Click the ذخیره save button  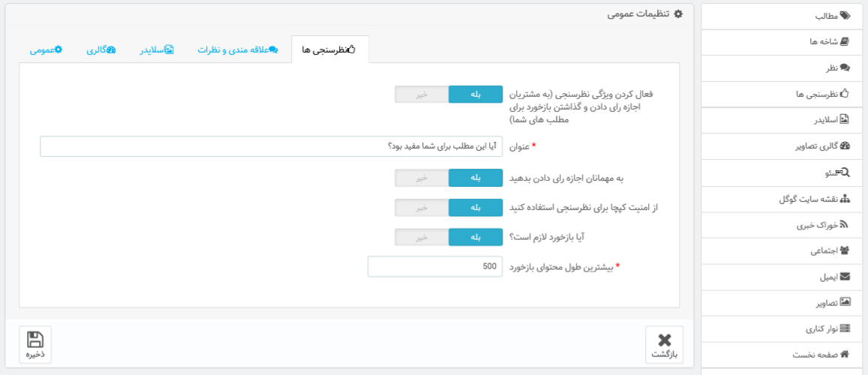[35, 344]
